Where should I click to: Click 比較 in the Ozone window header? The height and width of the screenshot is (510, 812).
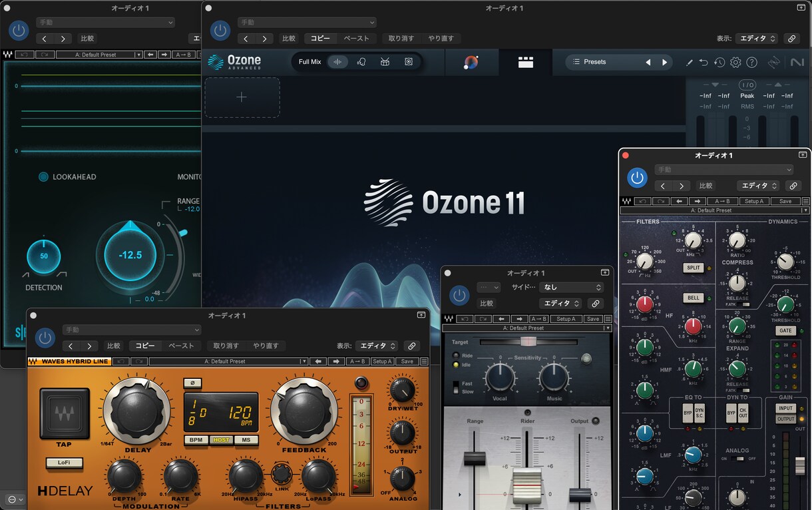288,39
